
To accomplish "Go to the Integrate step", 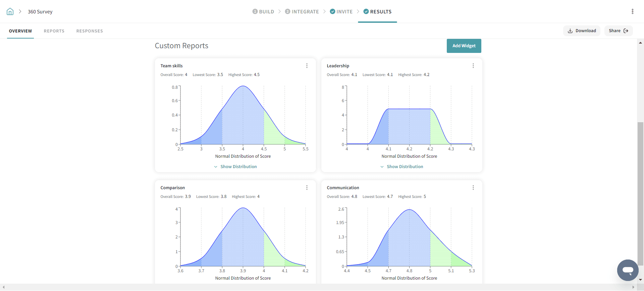I will click(302, 12).
